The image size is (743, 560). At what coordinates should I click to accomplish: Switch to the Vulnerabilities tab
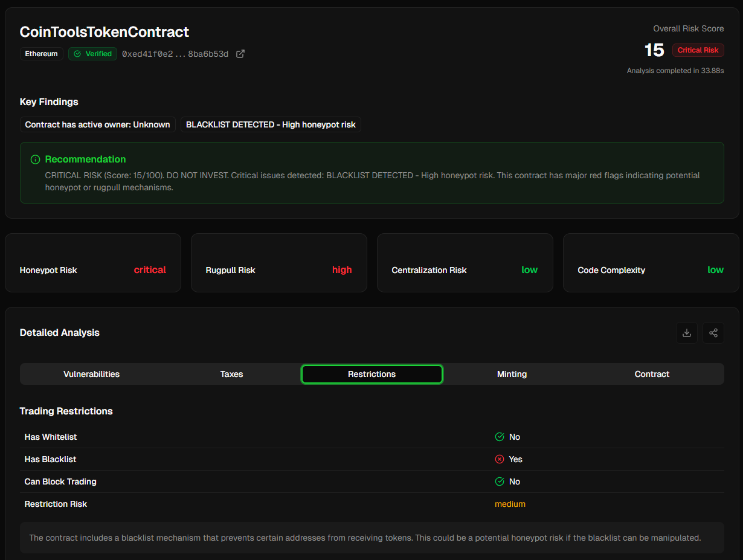click(x=91, y=374)
